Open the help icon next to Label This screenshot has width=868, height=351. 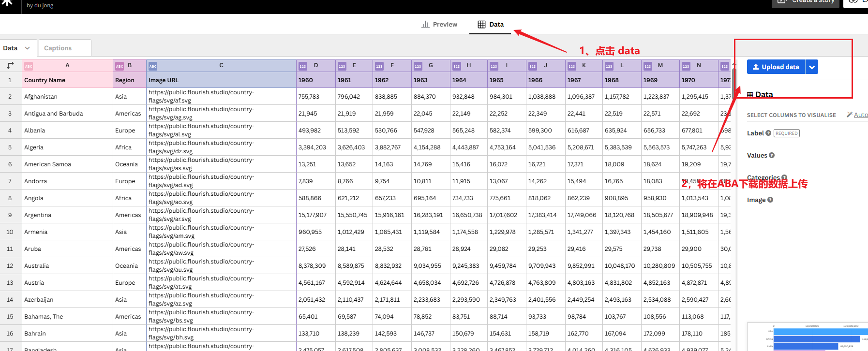(x=768, y=133)
